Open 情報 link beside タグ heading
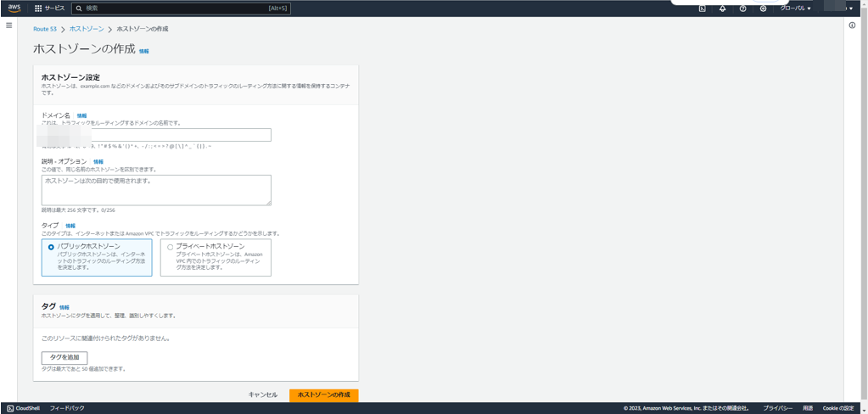The image size is (868, 414). [x=64, y=307]
